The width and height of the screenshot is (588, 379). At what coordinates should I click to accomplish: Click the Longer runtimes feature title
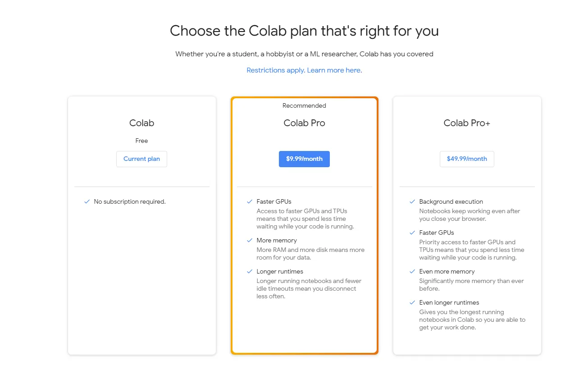point(280,272)
